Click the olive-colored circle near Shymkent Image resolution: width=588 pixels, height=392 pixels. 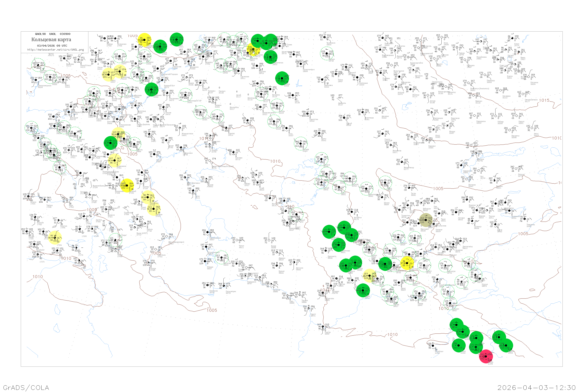click(426, 220)
